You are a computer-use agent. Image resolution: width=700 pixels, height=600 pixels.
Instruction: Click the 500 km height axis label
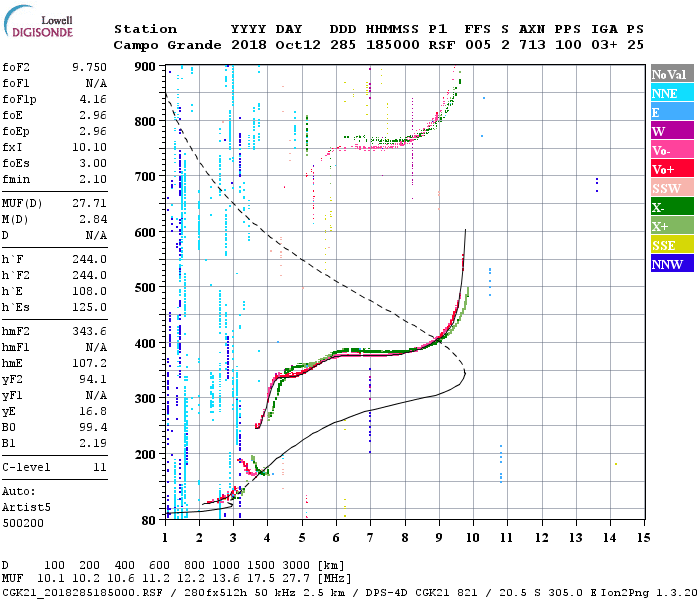[145, 288]
